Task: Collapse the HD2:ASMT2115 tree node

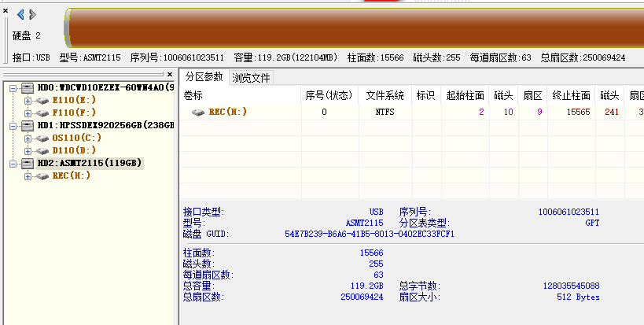Action: [13, 163]
